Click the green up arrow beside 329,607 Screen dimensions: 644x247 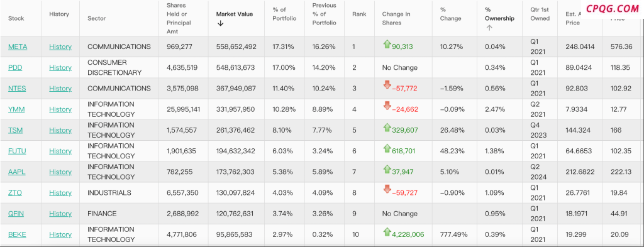387,128
